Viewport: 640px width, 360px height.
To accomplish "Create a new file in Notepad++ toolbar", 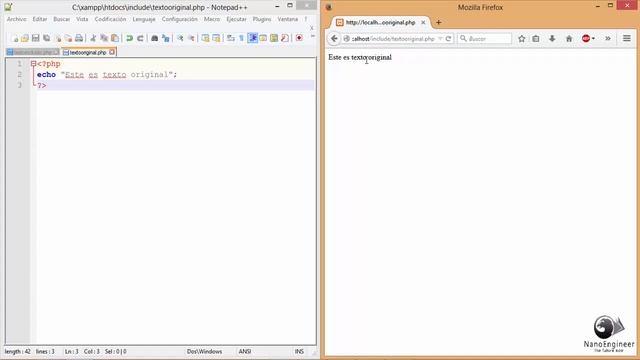I will (15, 38).
